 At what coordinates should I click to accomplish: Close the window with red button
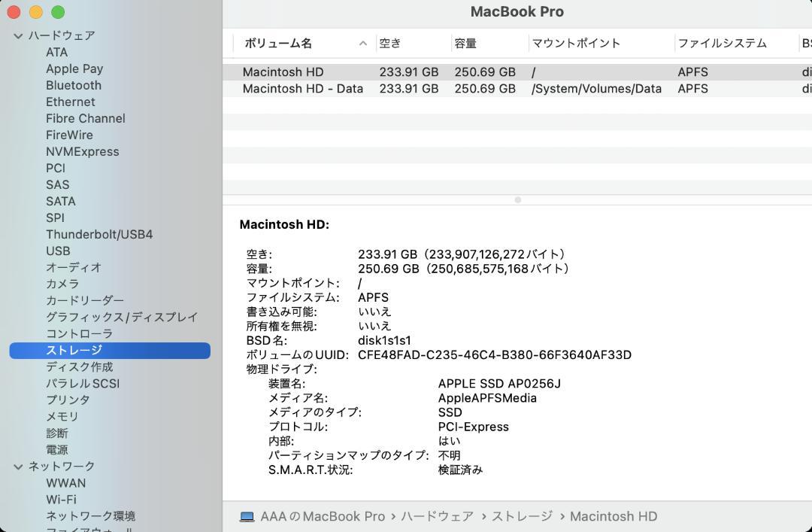pos(14,12)
